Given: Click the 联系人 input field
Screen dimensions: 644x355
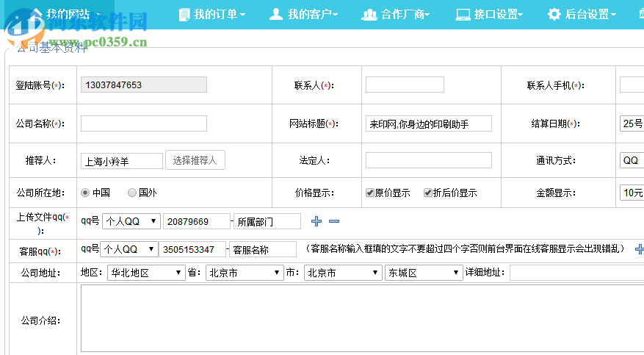Looking at the screenshot, I should 405,85.
